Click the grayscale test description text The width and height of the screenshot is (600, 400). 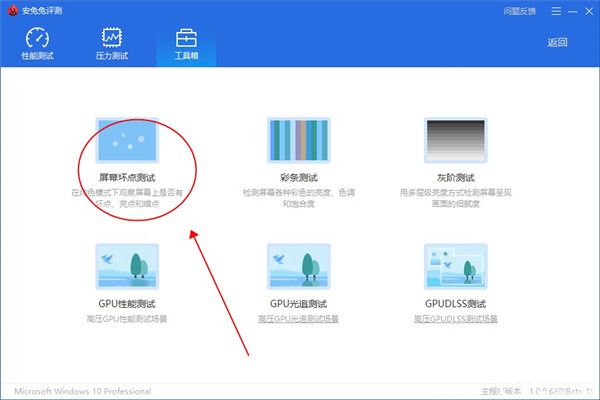[x=455, y=198]
